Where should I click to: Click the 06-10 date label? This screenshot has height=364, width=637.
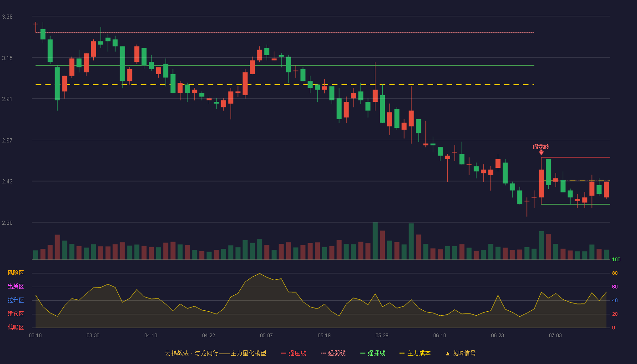440,335
